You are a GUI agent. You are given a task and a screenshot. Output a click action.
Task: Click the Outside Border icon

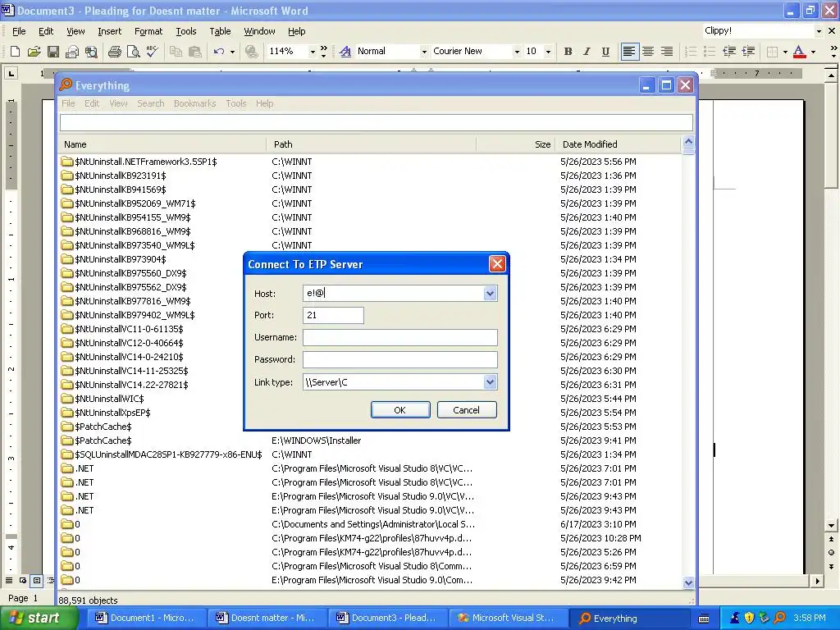point(772,52)
